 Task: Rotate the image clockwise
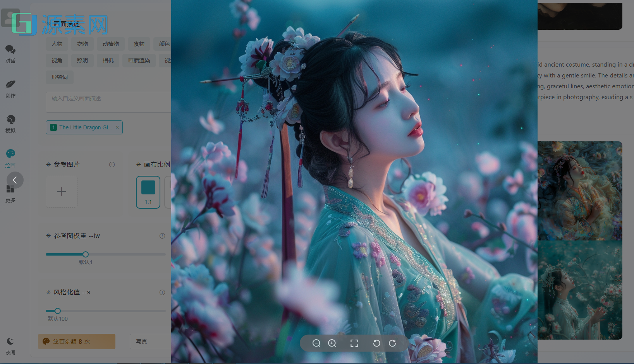pyautogui.click(x=392, y=343)
